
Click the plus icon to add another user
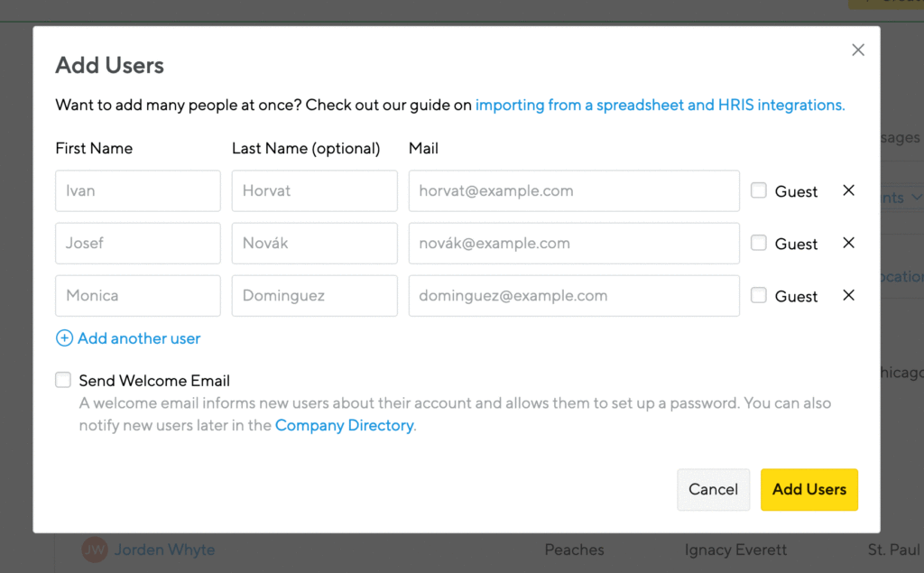tap(64, 337)
